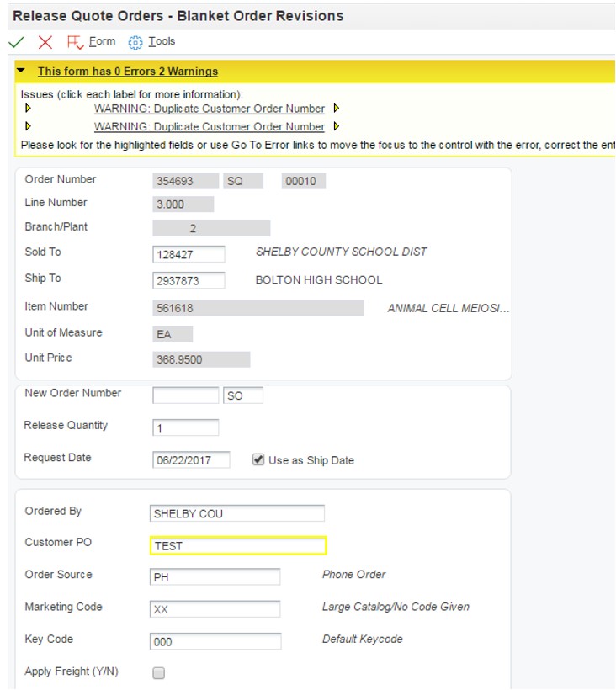Open first Duplicate Customer Order Number warning
The image size is (616, 690).
pyautogui.click(x=210, y=109)
